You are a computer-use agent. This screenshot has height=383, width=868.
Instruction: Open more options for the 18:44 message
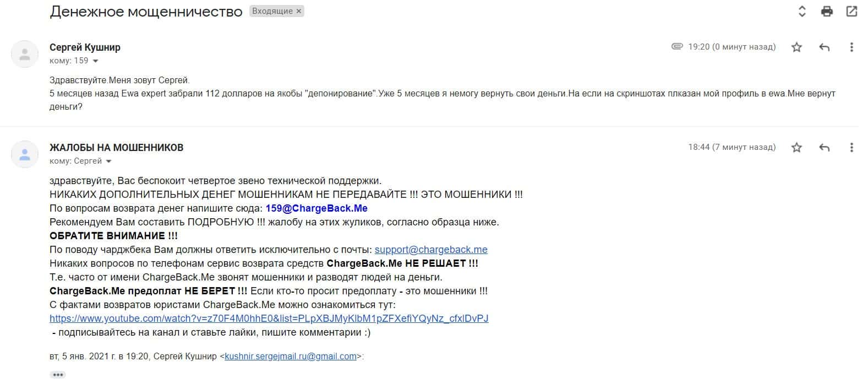coord(851,148)
